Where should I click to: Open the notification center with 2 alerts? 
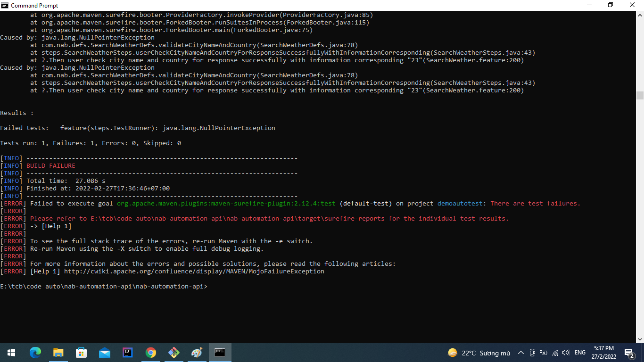[x=629, y=353]
